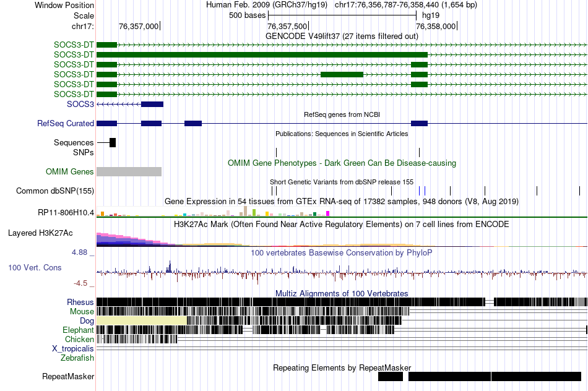Open 'RefSeq genes from NCBI' track title

coord(342,114)
